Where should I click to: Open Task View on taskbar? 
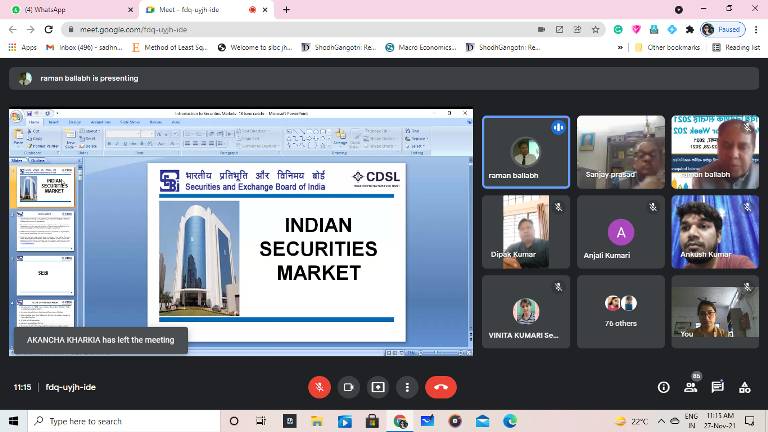coord(261,421)
